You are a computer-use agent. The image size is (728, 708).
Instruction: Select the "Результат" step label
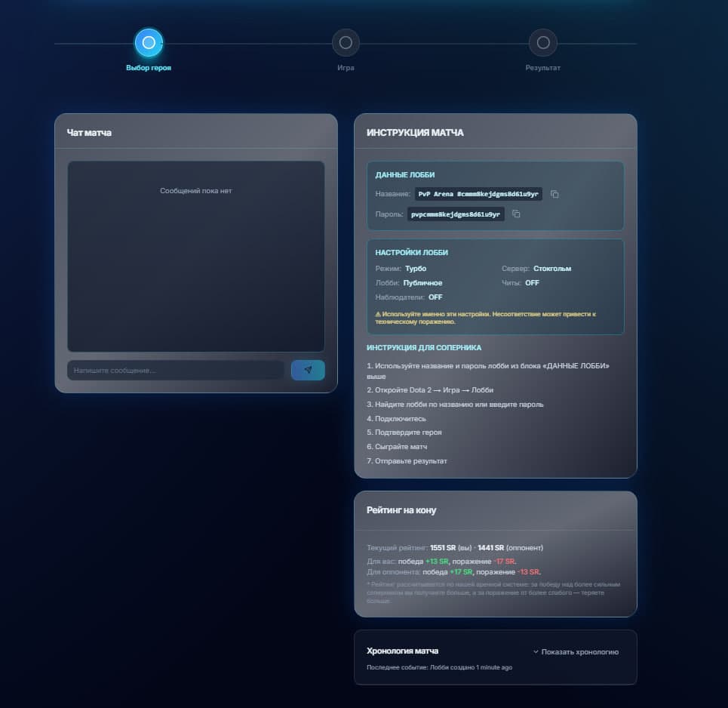(x=542, y=68)
